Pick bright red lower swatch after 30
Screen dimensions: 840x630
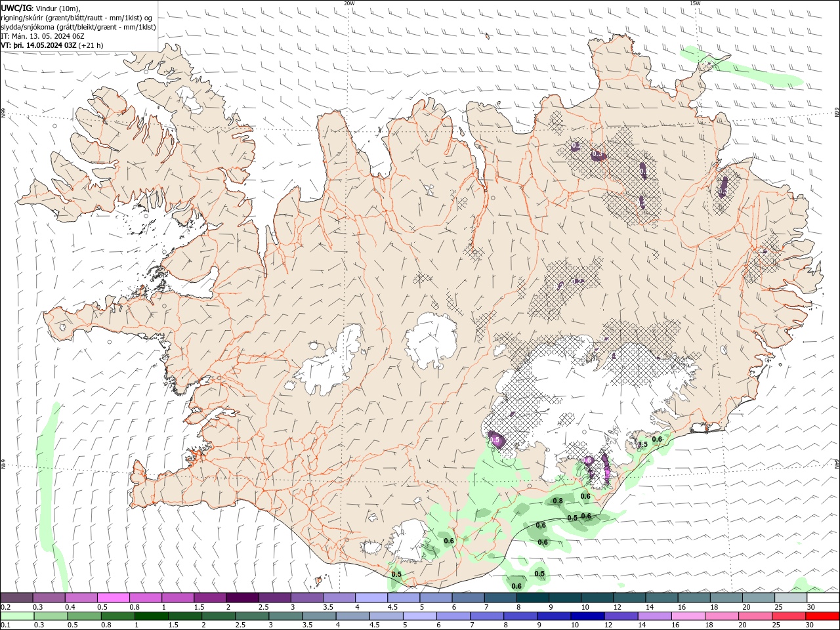(822, 616)
